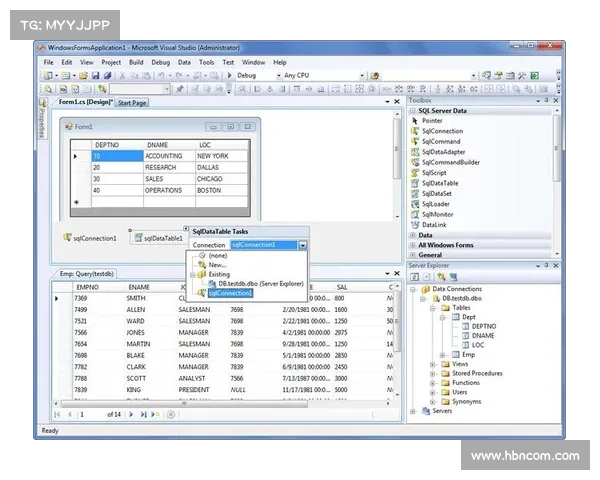Screen dimensions: 600x480
Task: Click the DALLAS cell in Dept grid
Action: coord(221,167)
